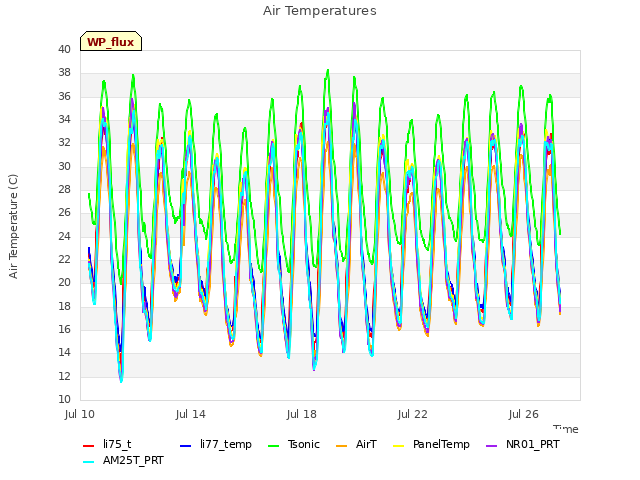Image resolution: width=640 pixels, height=480 pixels.
Task: Select the NR01_PRT legend label
Action: 533,444
